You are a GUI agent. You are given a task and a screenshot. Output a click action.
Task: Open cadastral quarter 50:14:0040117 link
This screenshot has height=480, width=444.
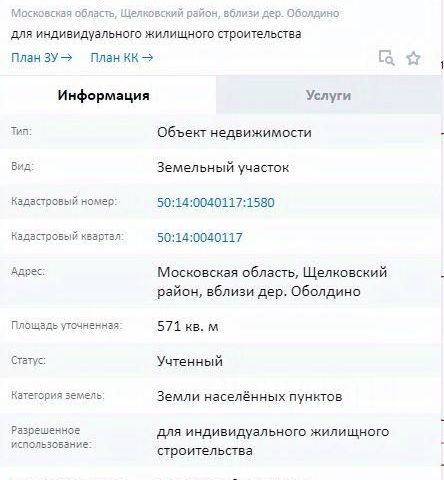pos(200,237)
